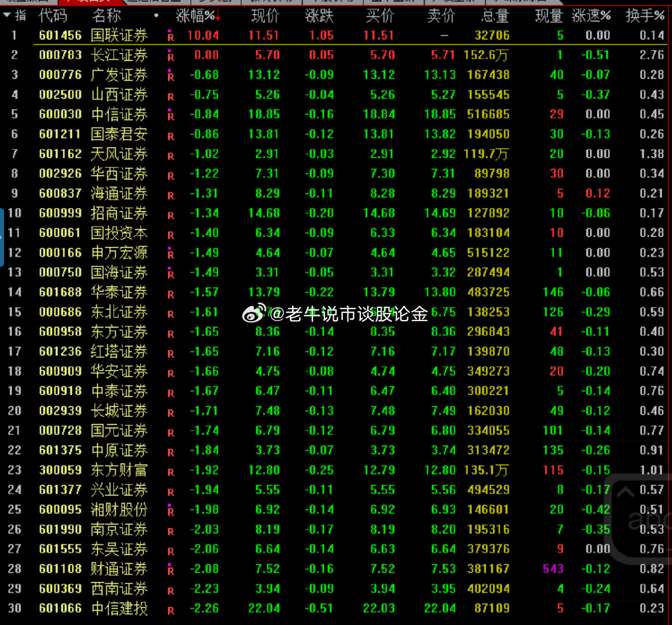The height and width of the screenshot is (625, 672).
Task: Sort by the 卖价 column header
Action: point(441,16)
